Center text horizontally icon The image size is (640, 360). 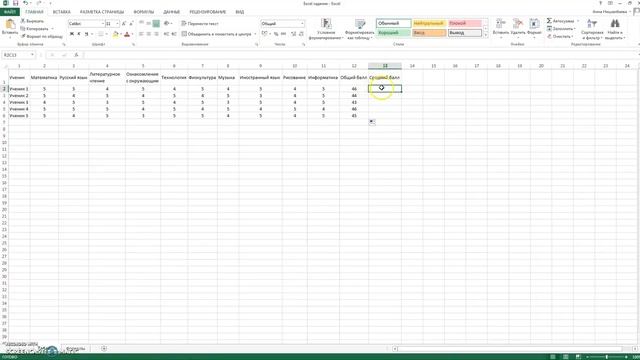pos(149,34)
